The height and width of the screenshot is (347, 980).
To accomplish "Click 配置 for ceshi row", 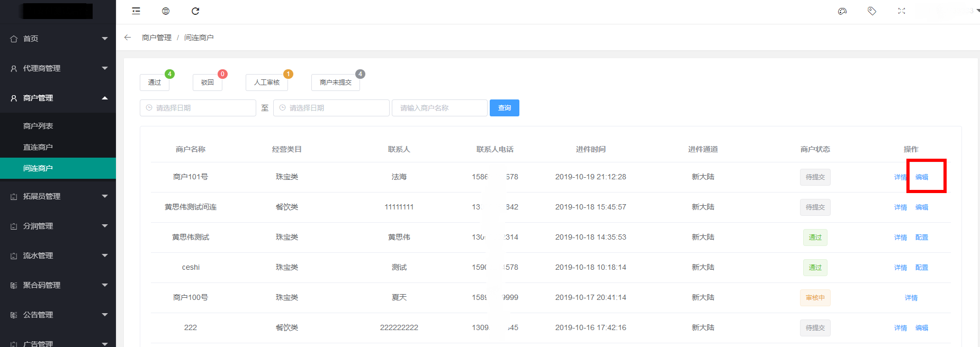I will tap(922, 268).
